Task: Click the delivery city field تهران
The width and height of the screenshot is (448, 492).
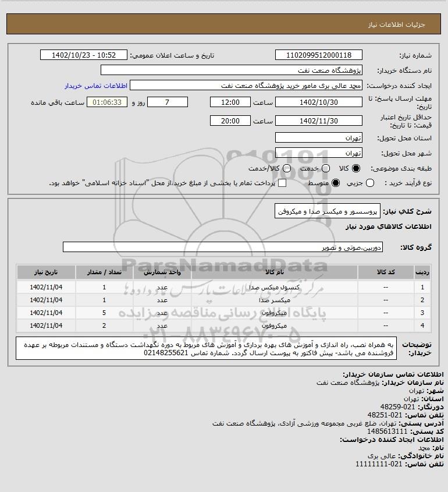Action: click(x=318, y=153)
